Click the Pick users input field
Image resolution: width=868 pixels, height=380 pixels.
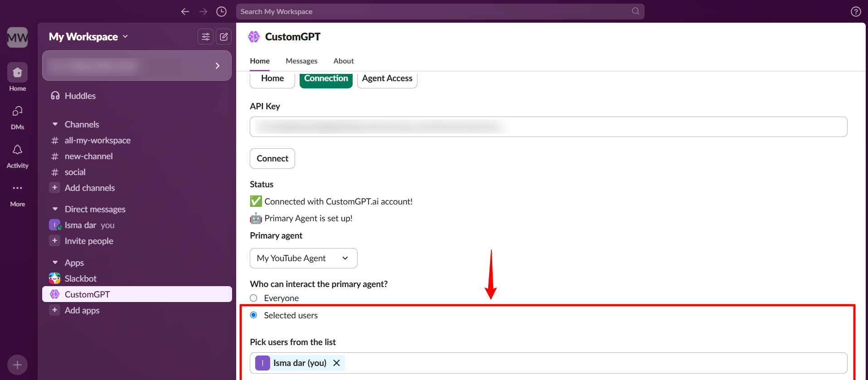[x=548, y=363]
